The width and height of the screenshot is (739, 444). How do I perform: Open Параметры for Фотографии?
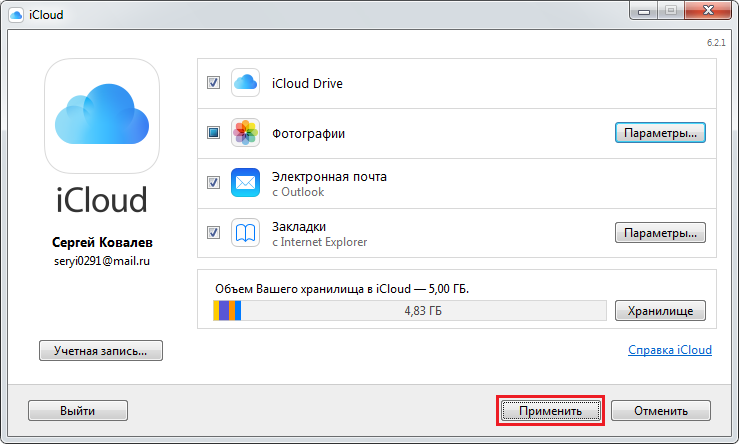click(660, 133)
